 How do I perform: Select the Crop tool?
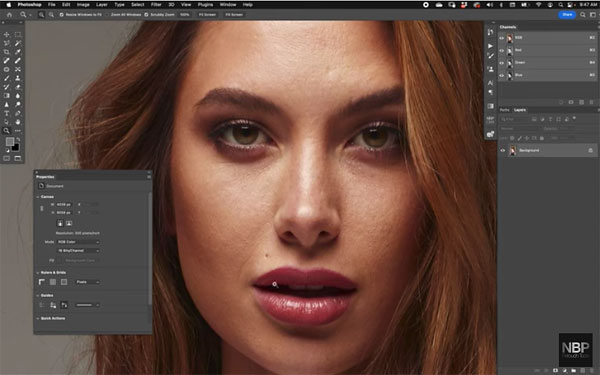[x=7, y=52]
